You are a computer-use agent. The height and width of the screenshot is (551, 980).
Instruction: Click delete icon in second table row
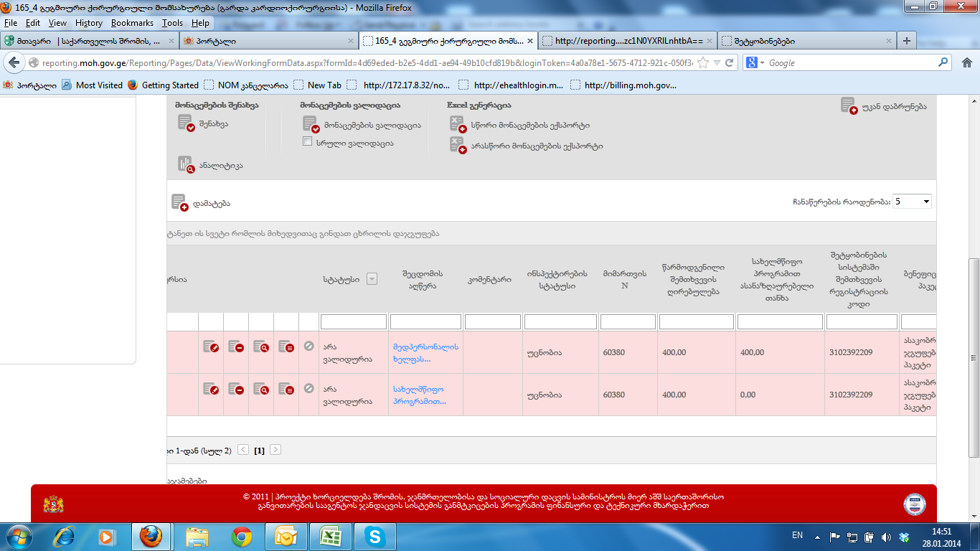pyautogui.click(x=236, y=390)
